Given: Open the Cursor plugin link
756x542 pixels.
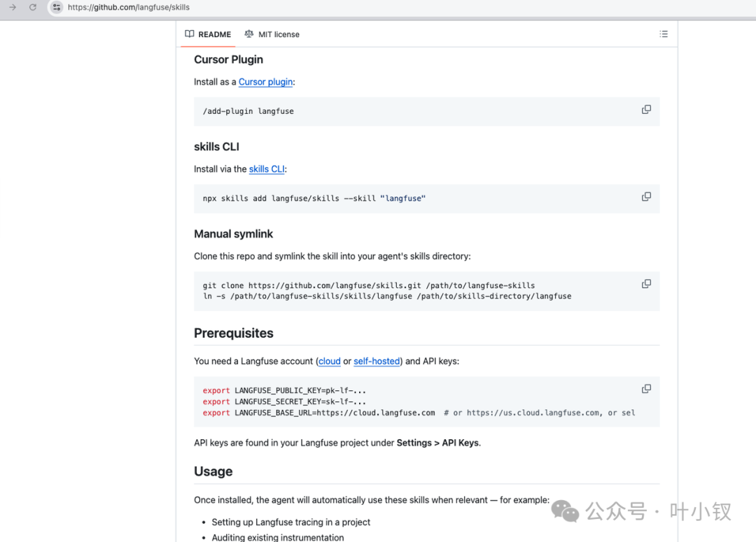Looking at the screenshot, I should point(266,82).
